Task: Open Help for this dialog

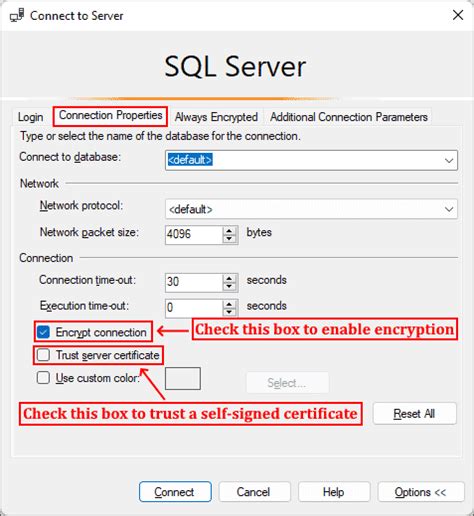Action: (334, 492)
